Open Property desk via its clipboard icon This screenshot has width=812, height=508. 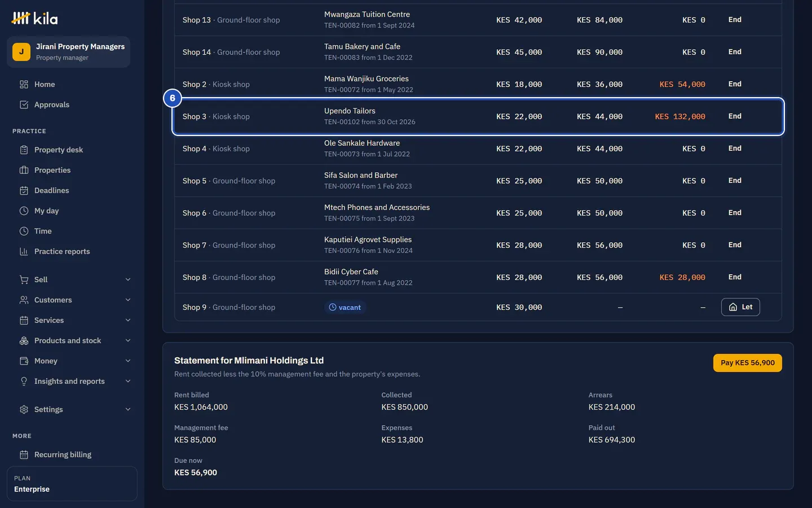click(x=24, y=150)
